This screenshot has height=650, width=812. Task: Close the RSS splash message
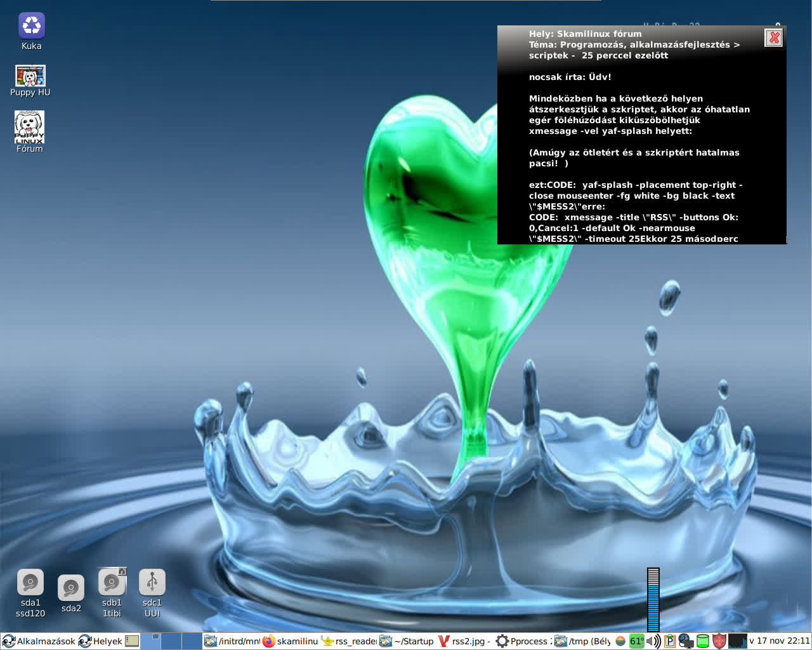pyautogui.click(x=774, y=37)
